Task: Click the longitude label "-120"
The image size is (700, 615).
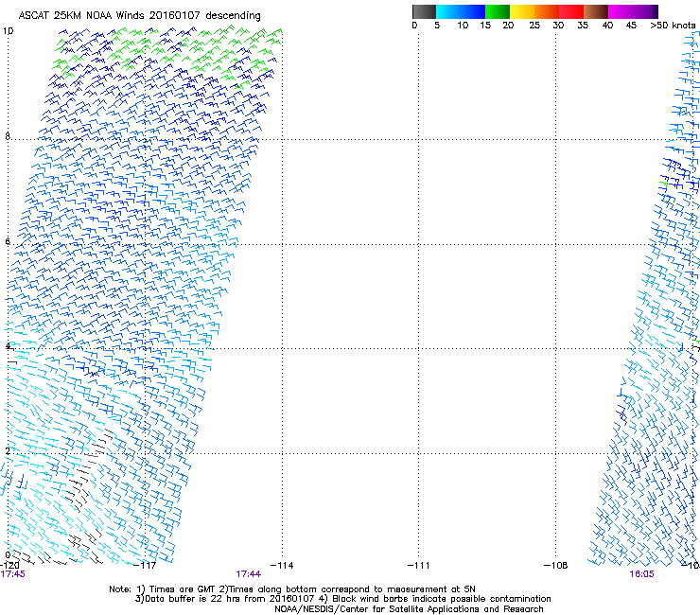Action: pyautogui.click(x=9, y=566)
